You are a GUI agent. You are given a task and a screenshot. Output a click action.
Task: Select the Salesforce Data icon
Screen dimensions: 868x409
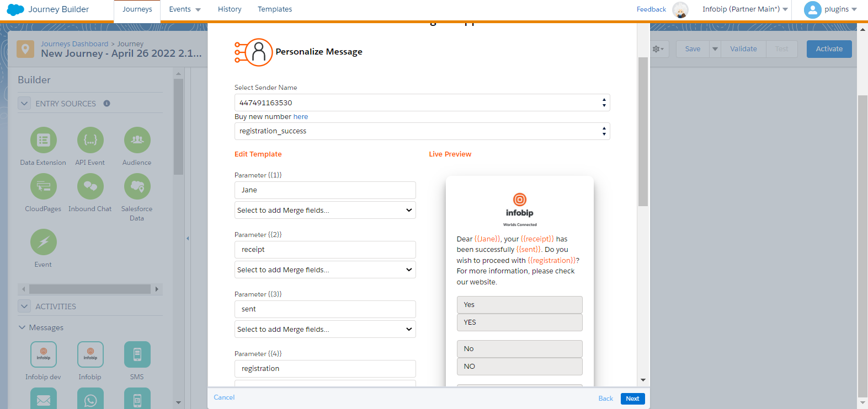tap(137, 187)
